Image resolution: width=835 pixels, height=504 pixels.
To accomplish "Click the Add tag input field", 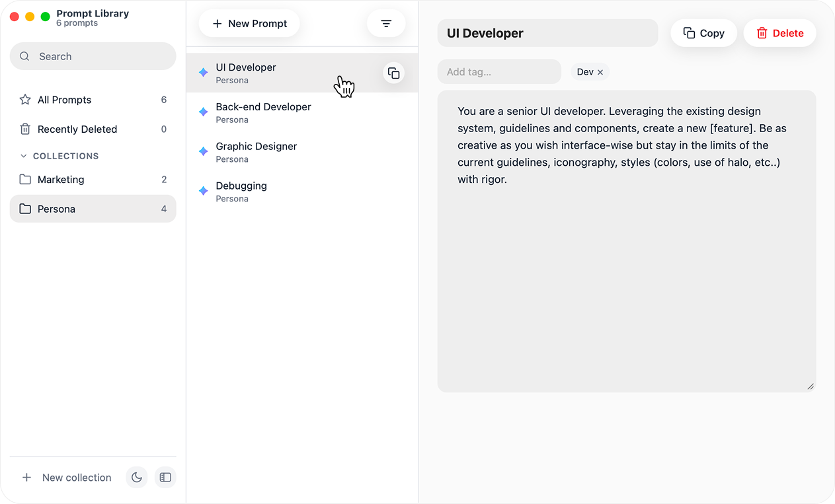I will click(x=498, y=71).
